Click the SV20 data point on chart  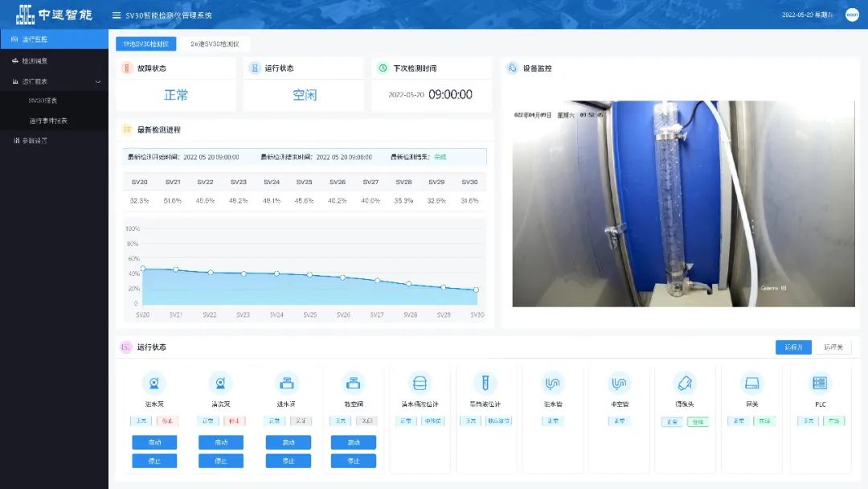point(143,269)
